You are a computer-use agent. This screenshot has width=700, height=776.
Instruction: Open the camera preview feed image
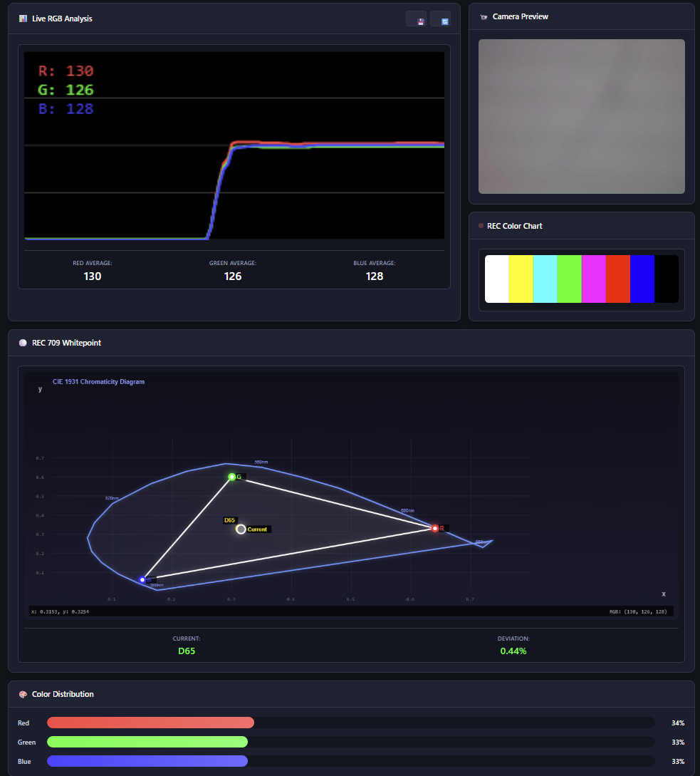click(x=581, y=116)
